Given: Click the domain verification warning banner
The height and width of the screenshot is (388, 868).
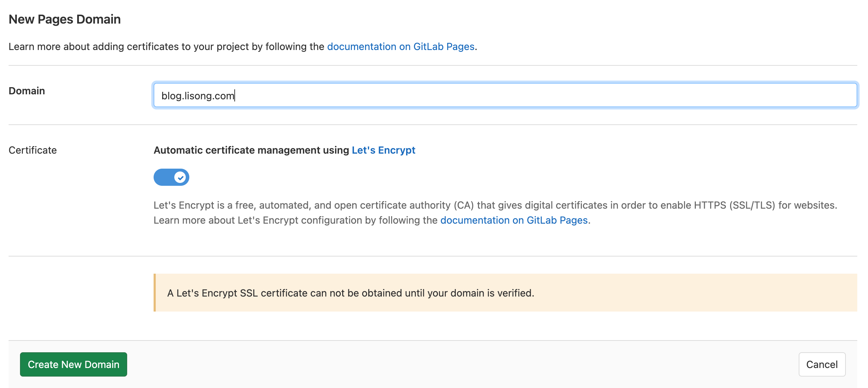Looking at the screenshot, I should [505, 293].
